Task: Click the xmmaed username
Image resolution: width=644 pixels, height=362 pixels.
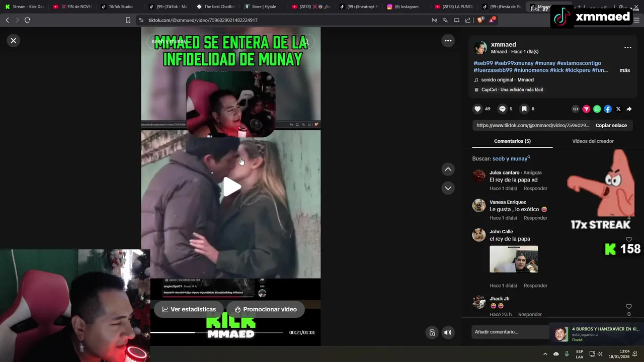Action: click(503, 44)
